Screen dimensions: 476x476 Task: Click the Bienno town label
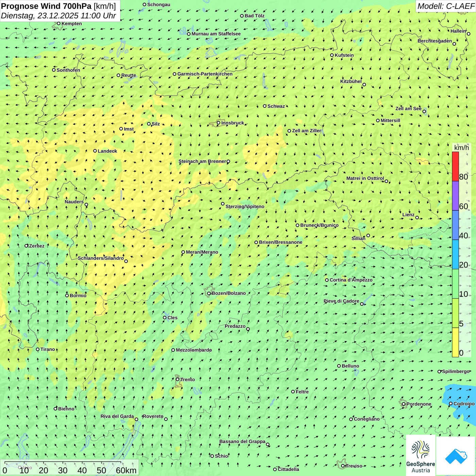coord(66,409)
